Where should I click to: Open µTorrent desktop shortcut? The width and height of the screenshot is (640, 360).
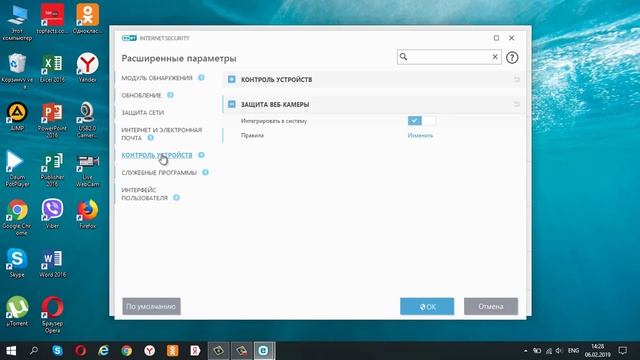(x=17, y=311)
